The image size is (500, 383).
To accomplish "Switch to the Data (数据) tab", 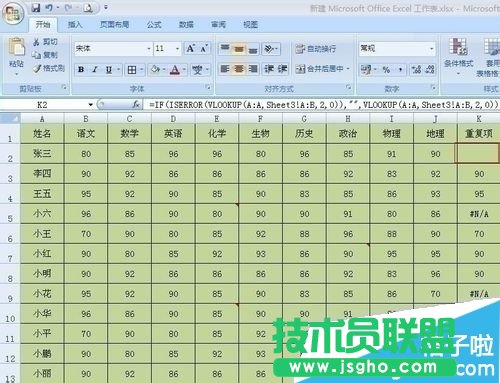I will (x=186, y=24).
